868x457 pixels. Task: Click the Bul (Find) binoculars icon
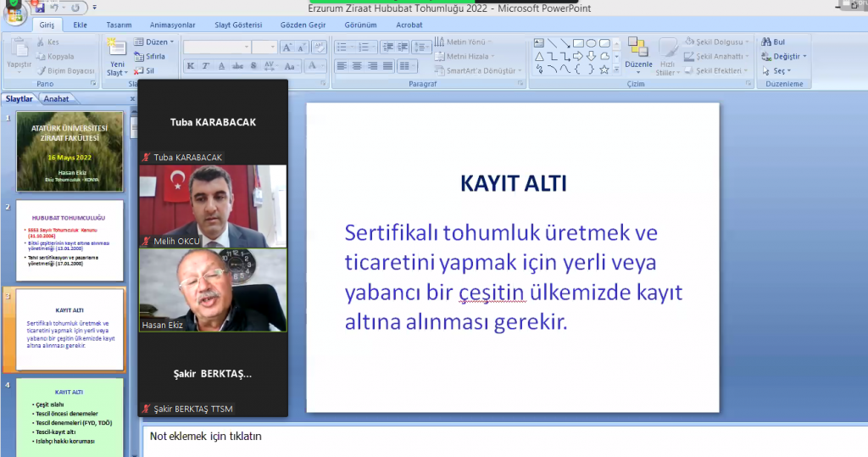(766, 42)
